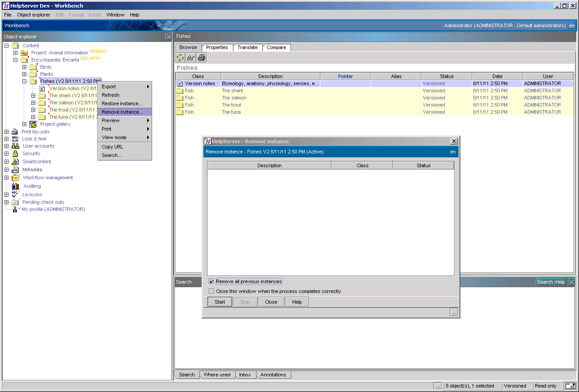Enable Close this window when process completes
This screenshot has width=579, height=392.
point(212,291)
